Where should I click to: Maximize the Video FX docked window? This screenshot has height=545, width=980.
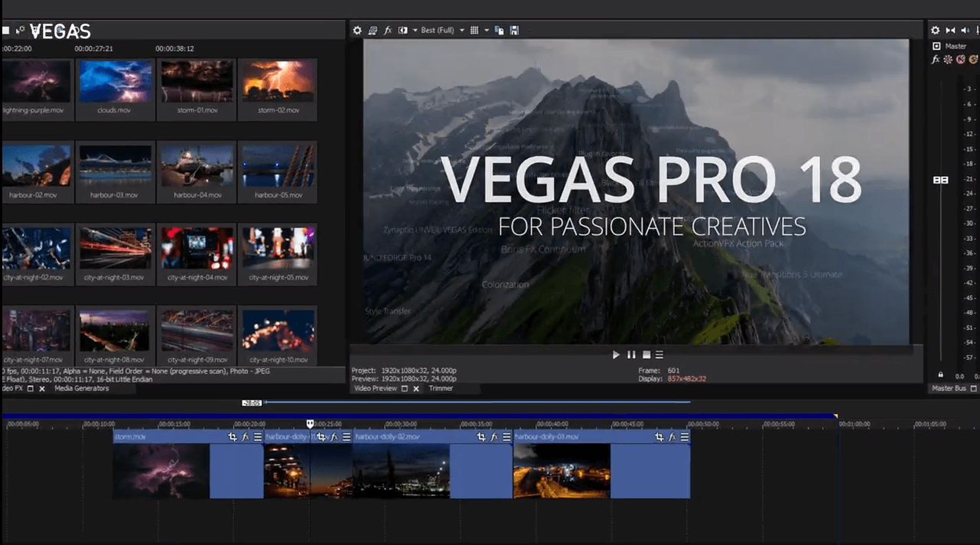coord(31,389)
